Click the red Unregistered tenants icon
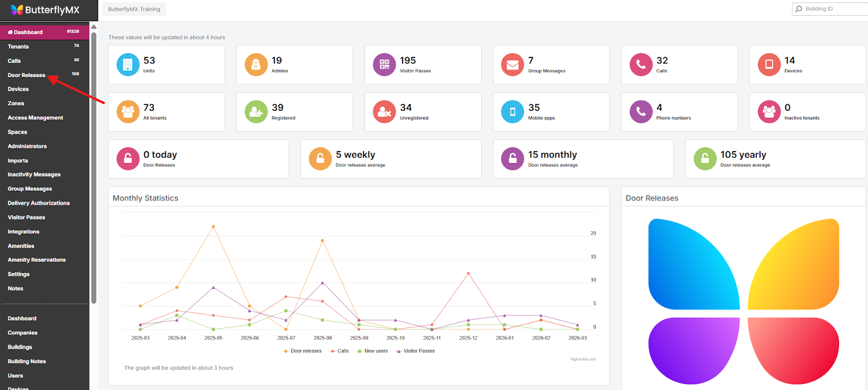Screen dimensions: 868x390 click(384, 112)
